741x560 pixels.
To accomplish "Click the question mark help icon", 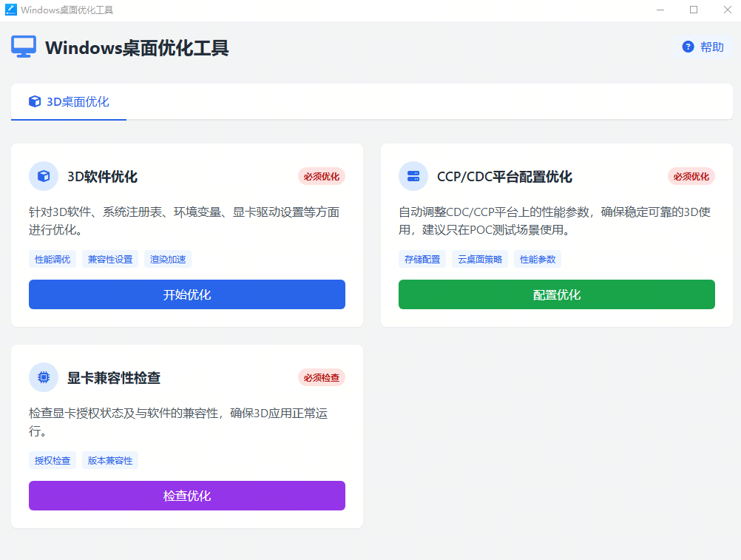I will point(688,47).
